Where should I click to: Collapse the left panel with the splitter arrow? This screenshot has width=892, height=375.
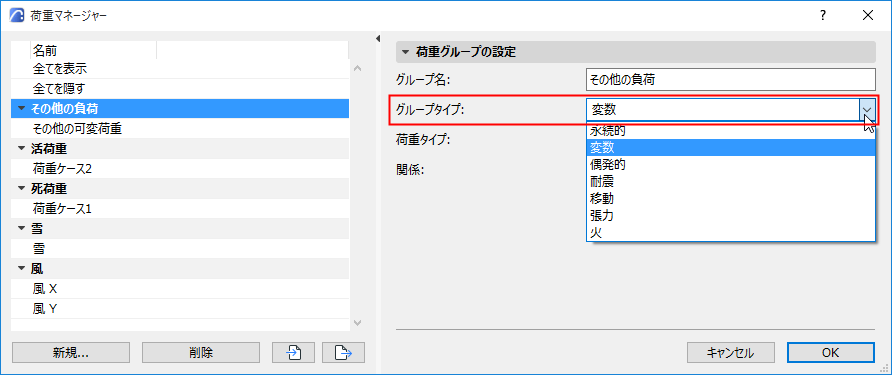coord(378,38)
